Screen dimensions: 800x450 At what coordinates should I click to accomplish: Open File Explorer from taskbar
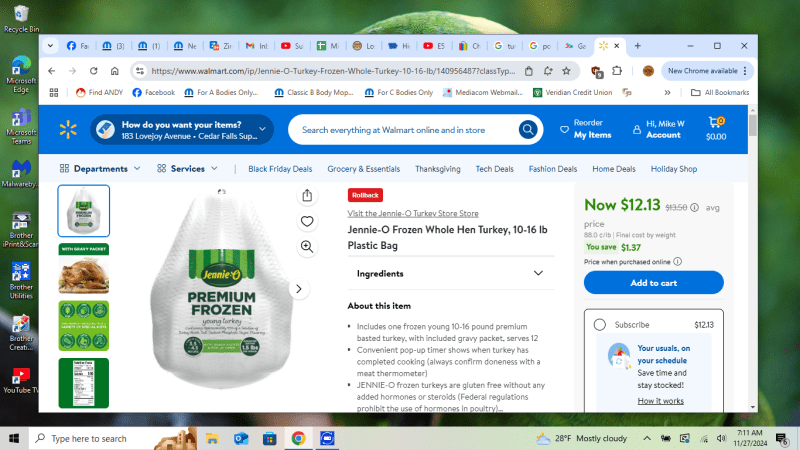212,438
